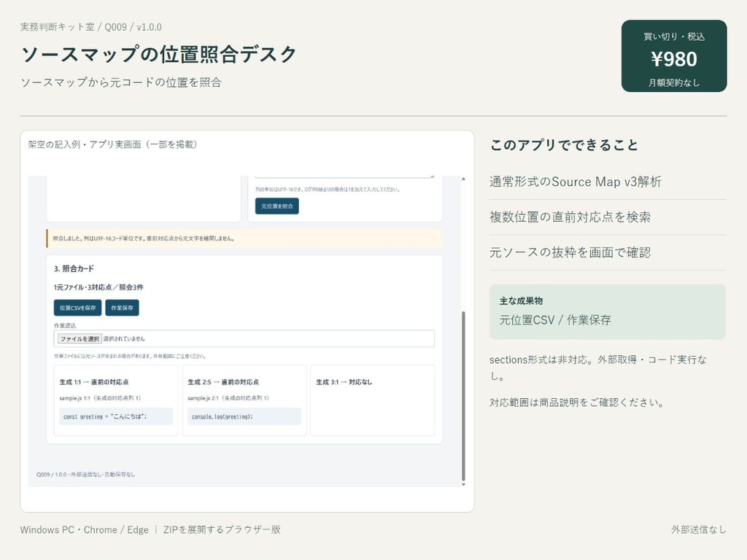Screen dimensions: 747x560
Task: Click the scroll-up arrow of the app preview
Action: [463, 179]
